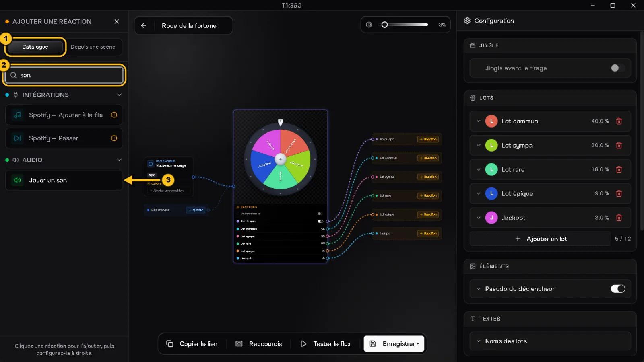Expand the Jackpot row
This screenshot has width=644, height=362.
point(479,218)
